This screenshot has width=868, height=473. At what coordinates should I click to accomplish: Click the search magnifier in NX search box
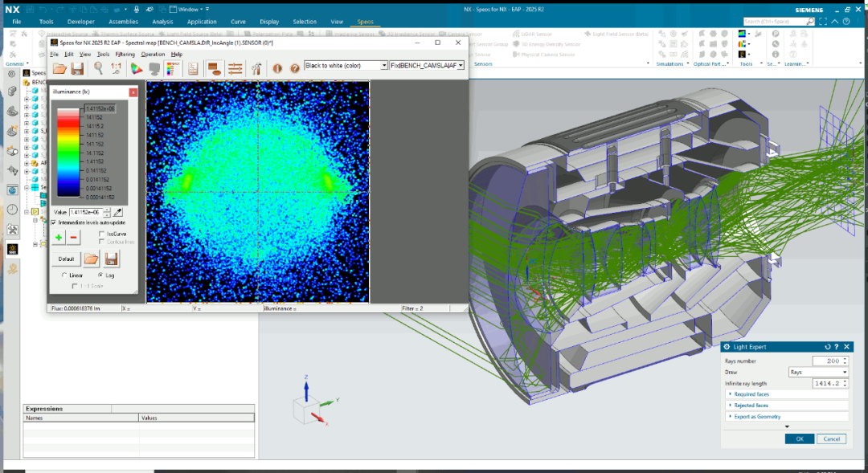pos(810,22)
